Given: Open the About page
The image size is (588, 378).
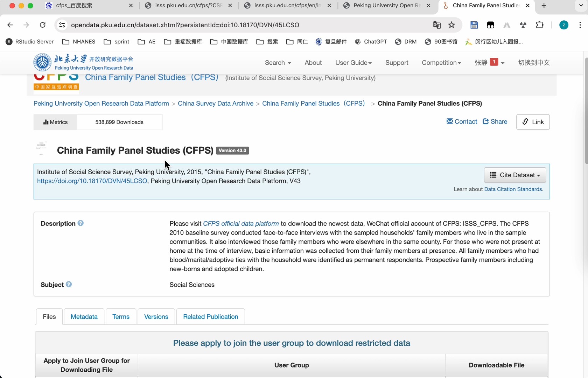Looking at the screenshot, I should pyautogui.click(x=313, y=63).
